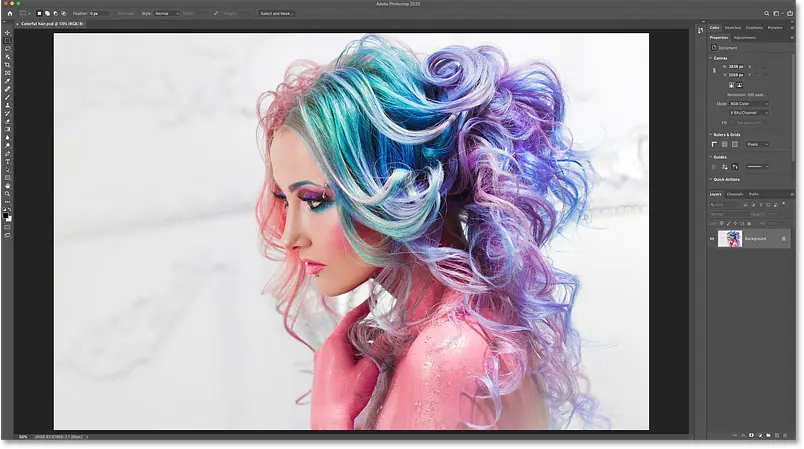Click the Select and Mask button
The height and width of the screenshot is (449, 804).
point(276,13)
